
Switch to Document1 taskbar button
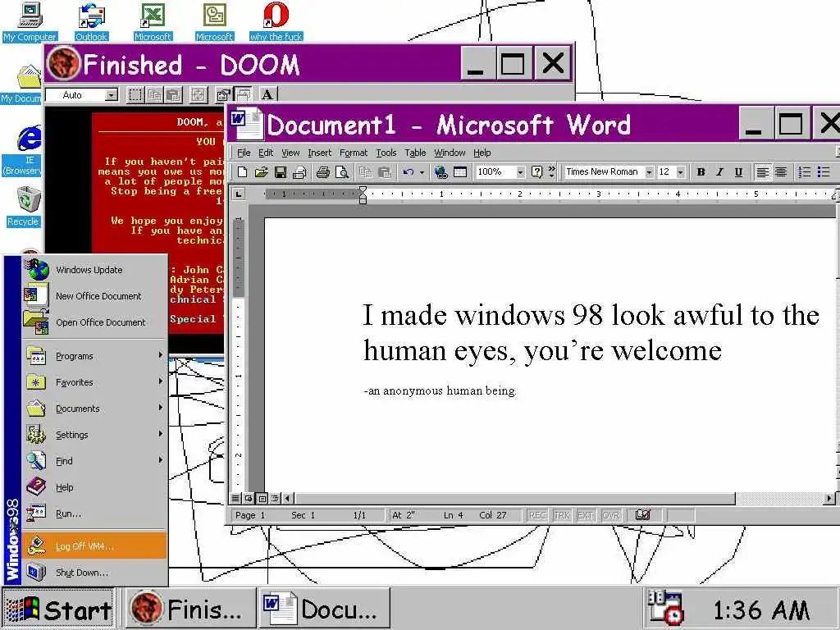coord(325,609)
